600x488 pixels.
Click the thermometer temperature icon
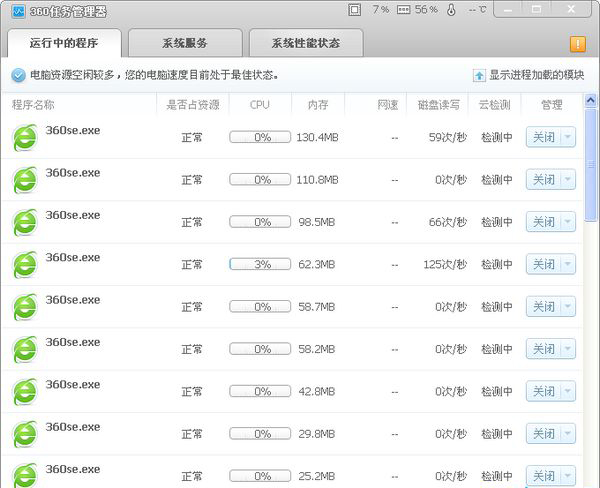451,10
